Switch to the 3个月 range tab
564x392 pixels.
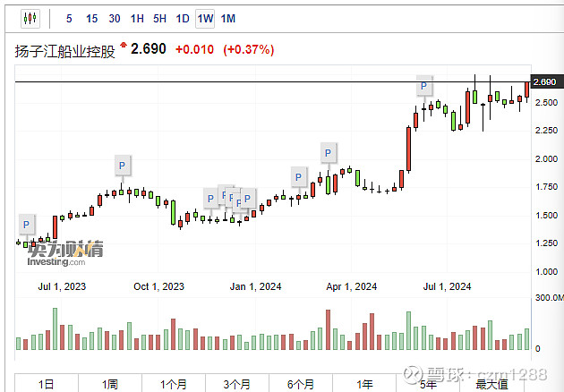(x=237, y=384)
